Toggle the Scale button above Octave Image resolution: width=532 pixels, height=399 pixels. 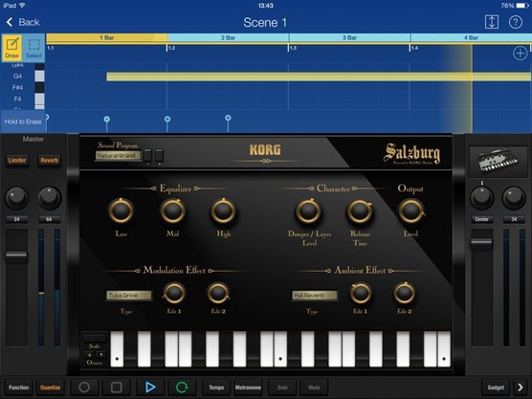(x=95, y=339)
